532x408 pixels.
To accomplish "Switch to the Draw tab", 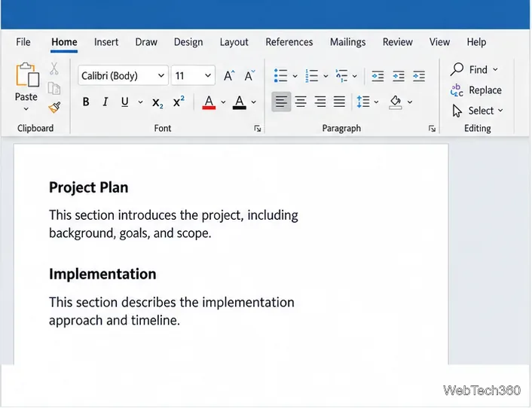I will pyautogui.click(x=146, y=42).
